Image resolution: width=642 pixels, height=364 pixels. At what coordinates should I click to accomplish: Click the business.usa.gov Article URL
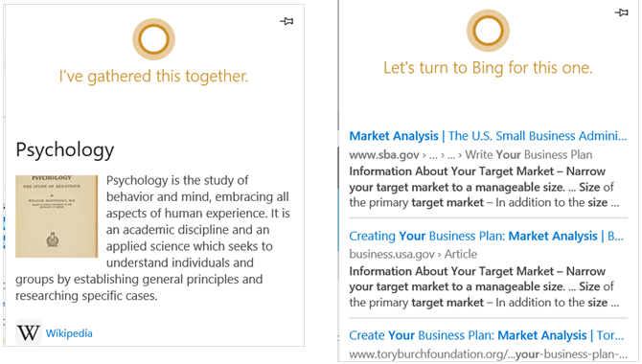(413, 254)
